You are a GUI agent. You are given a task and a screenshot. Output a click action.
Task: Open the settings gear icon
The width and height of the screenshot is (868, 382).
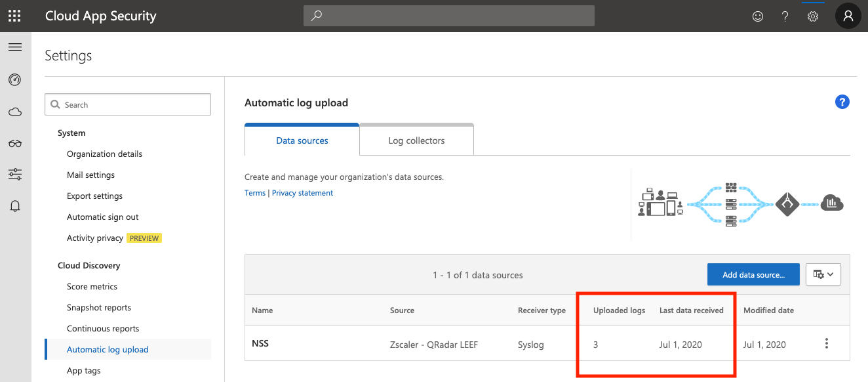point(813,16)
